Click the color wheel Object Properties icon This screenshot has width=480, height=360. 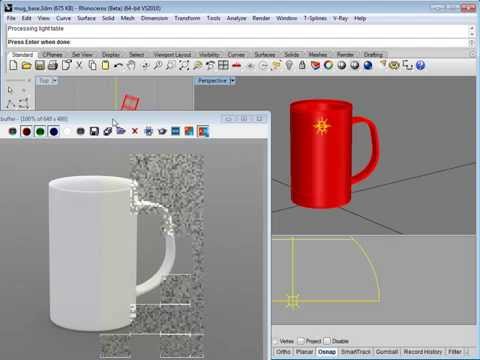(x=328, y=65)
